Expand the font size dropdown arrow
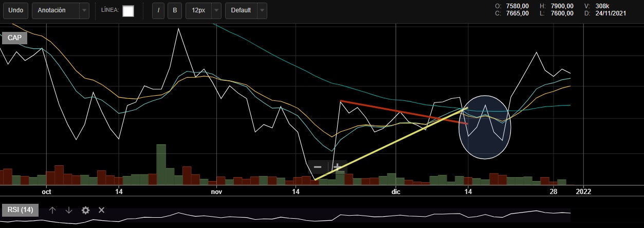This screenshot has width=644, height=228. click(x=216, y=10)
